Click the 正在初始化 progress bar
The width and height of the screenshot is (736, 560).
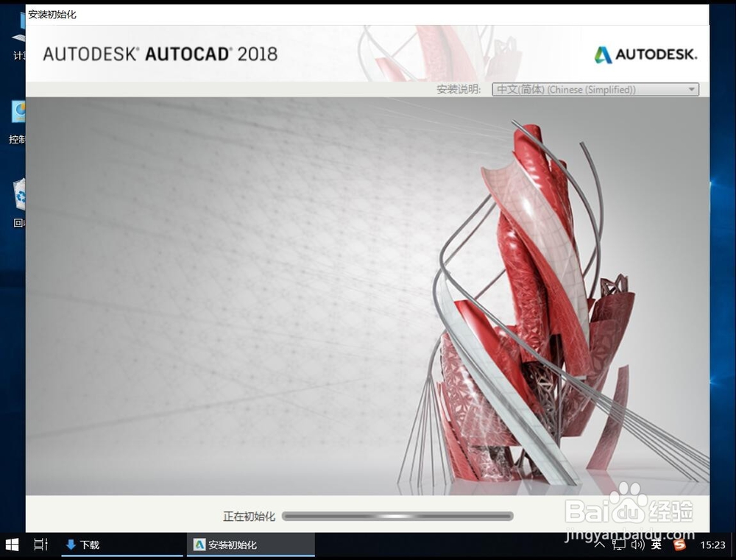click(397, 516)
